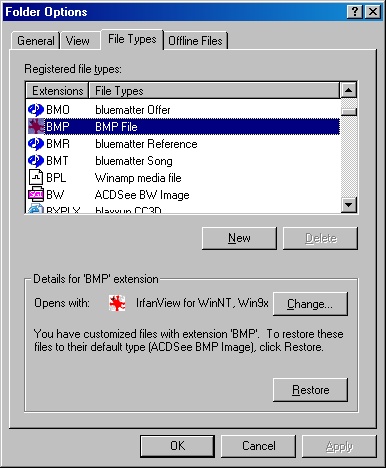This screenshot has width=386, height=468.
Task: Click the ACDSee icon next to BW
Action: tap(36, 194)
